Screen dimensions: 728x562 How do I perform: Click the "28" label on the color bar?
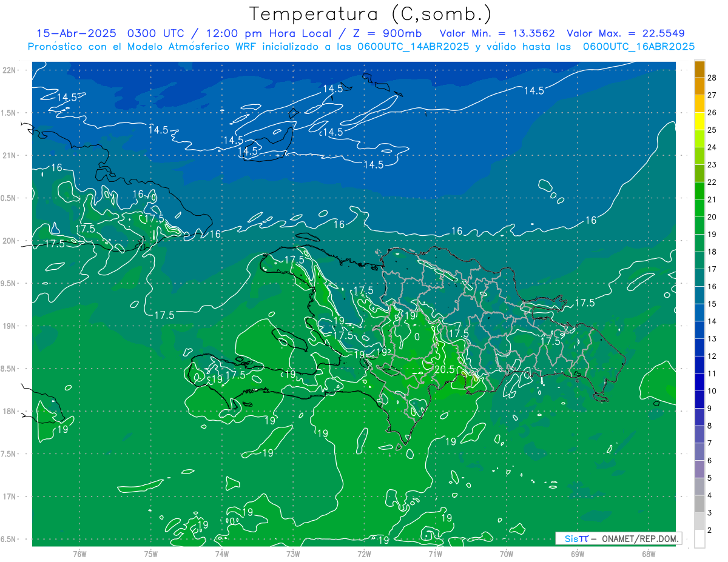[712, 78]
